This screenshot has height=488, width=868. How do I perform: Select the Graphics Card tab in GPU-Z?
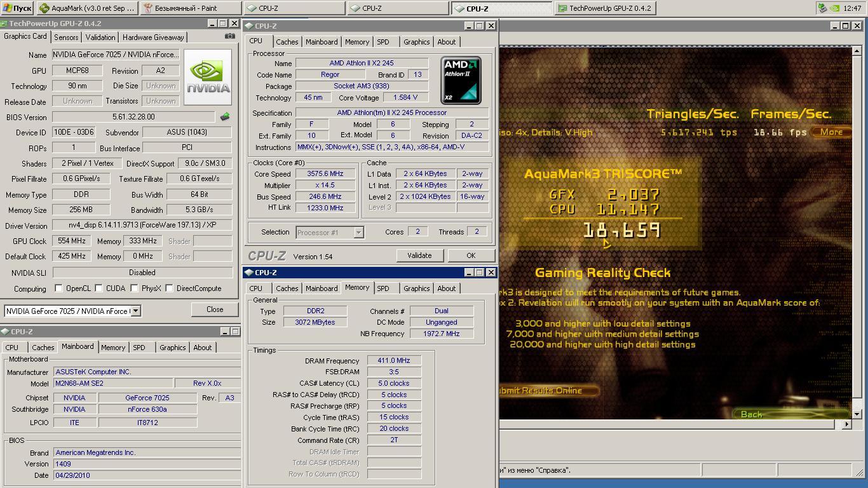coord(25,36)
